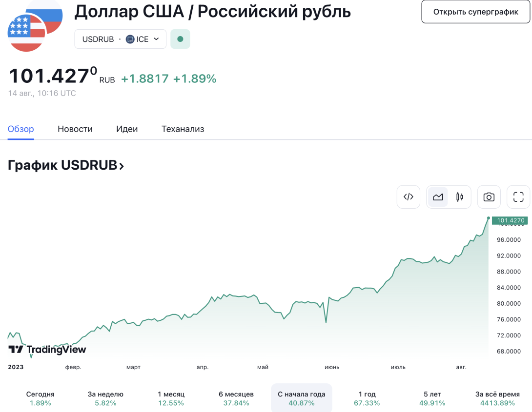The height and width of the screenshot is (412, 532).
Task: Click the embed code icon
Action: pos(409,197)
